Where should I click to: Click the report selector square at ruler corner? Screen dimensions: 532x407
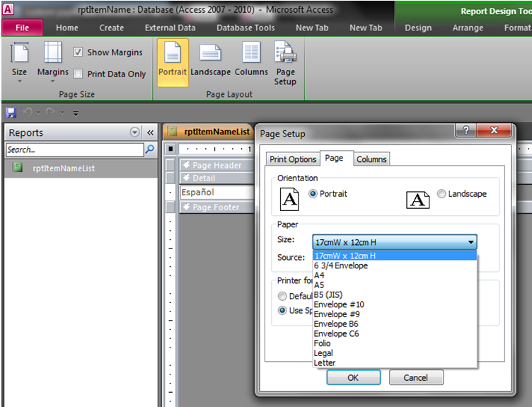tap(170, 149)
